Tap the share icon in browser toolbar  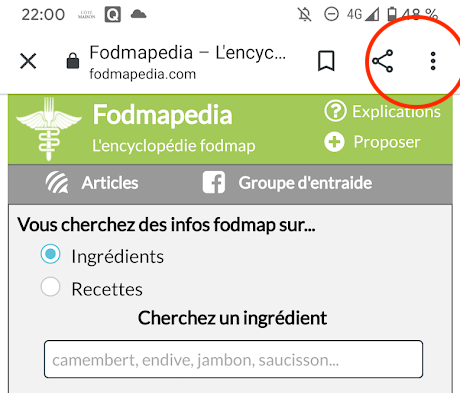[383, 61]
